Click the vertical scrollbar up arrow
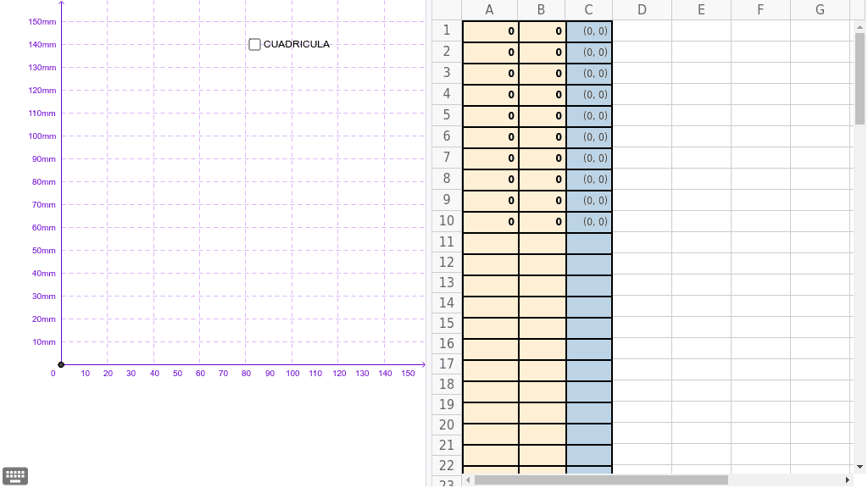 pyautogui.click(x=860, y=26)
